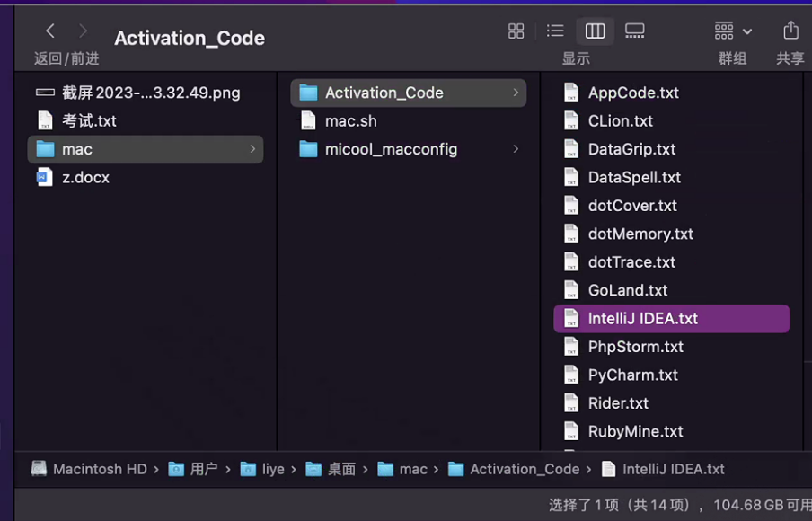Switch to icon grid view

[x=516, y=31]
